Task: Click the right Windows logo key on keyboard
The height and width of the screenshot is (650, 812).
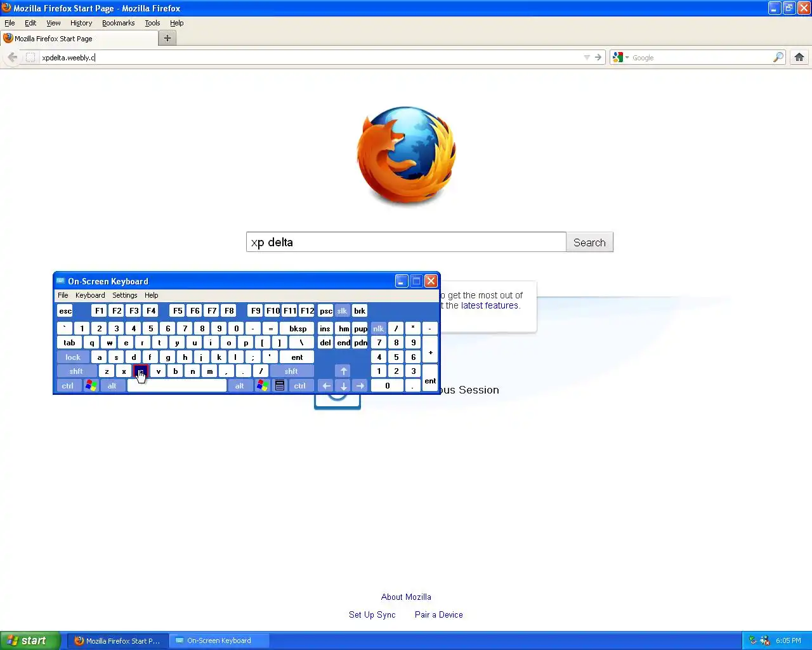Action: 262,385
